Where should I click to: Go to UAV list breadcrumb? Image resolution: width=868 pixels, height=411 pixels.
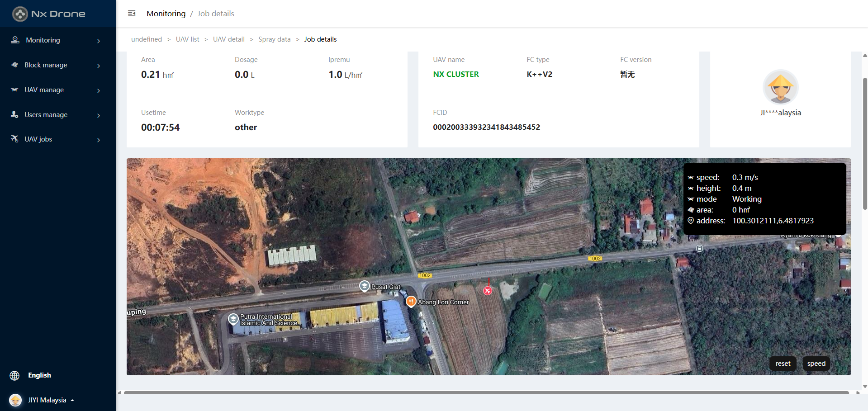(x=187, y=39)
